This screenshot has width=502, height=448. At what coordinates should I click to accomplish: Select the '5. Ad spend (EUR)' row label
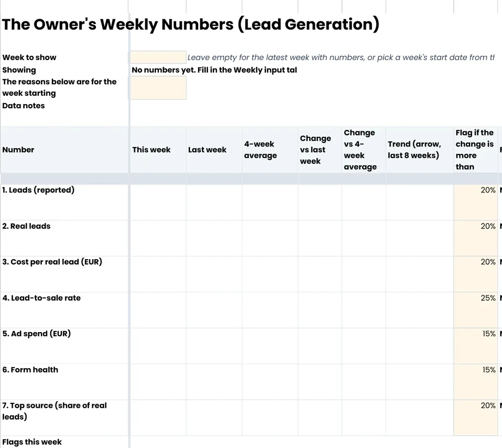(36, 333)
